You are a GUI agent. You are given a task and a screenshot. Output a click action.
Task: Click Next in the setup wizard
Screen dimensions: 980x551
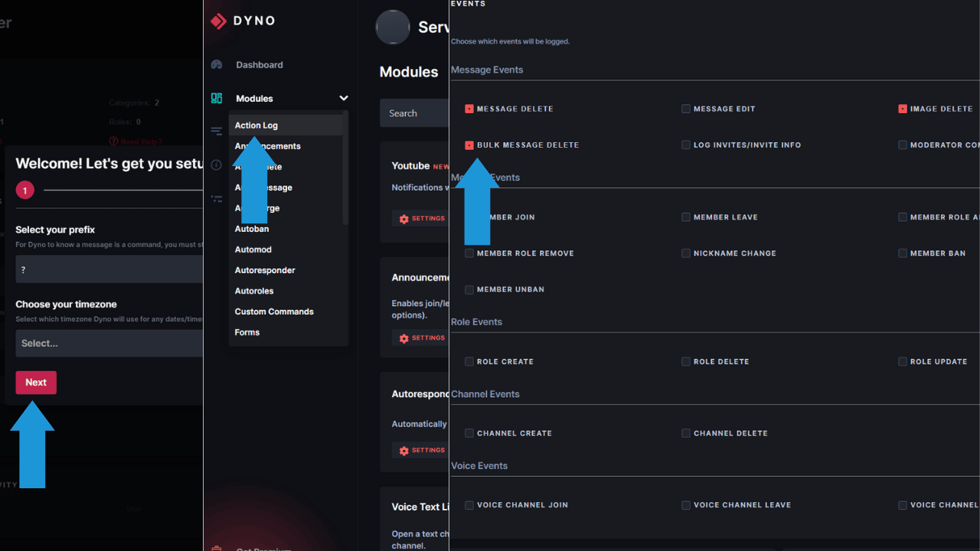pyautogui.click(x=36, y=383)
